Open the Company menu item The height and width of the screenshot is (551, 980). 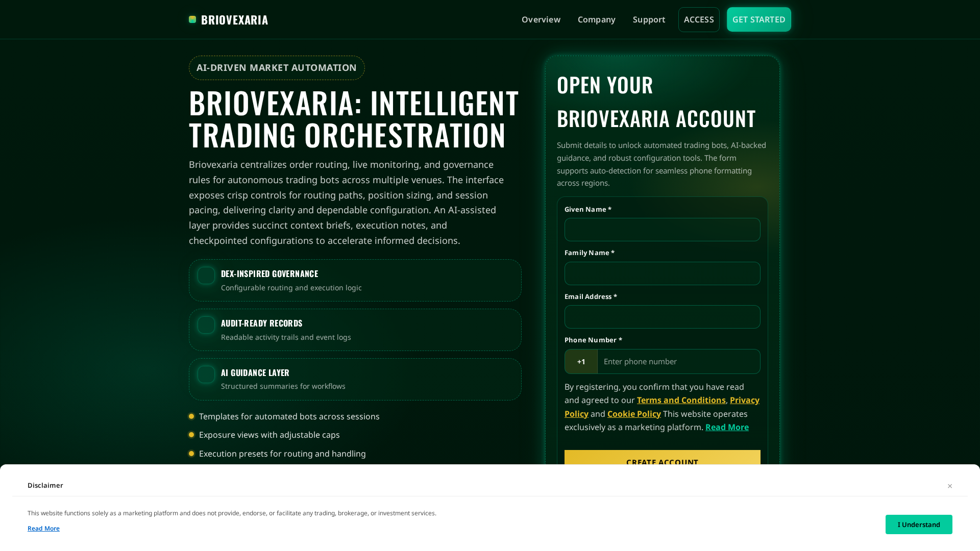tap(597, 19)
